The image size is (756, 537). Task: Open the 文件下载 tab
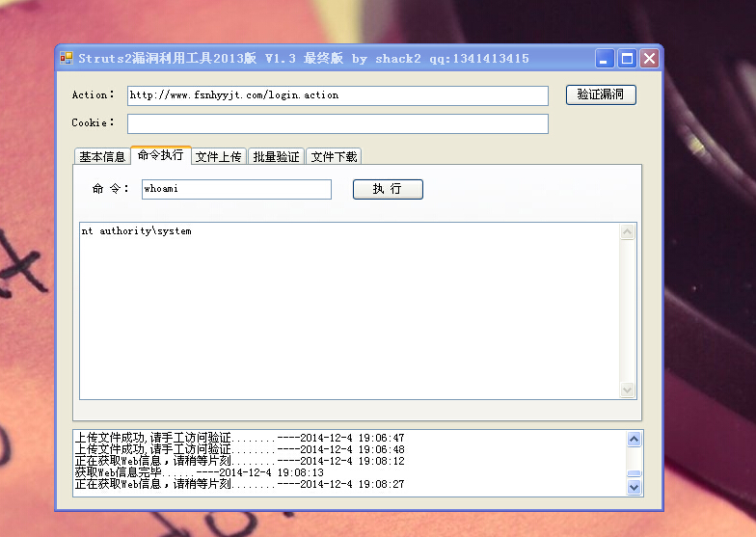pyautogui.click(x=334, y=156)
